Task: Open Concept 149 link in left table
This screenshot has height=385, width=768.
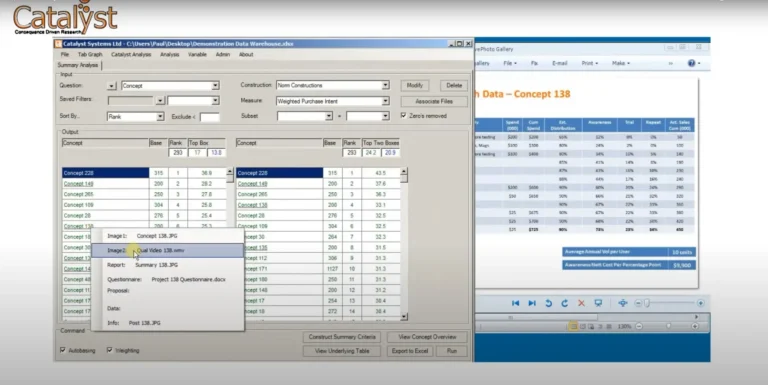Action: click(x=78, y=184)
